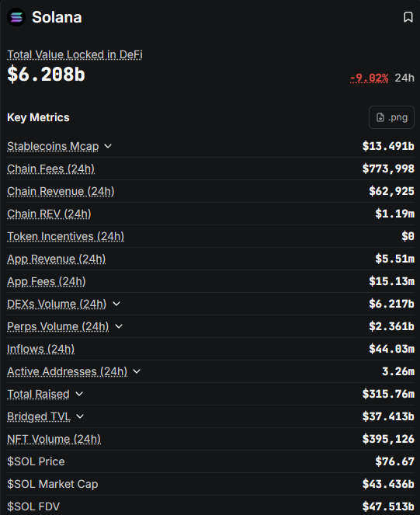Click the $6.208b TVL value
The width and height of the screenshot is (420, 515).
point(47,74)
